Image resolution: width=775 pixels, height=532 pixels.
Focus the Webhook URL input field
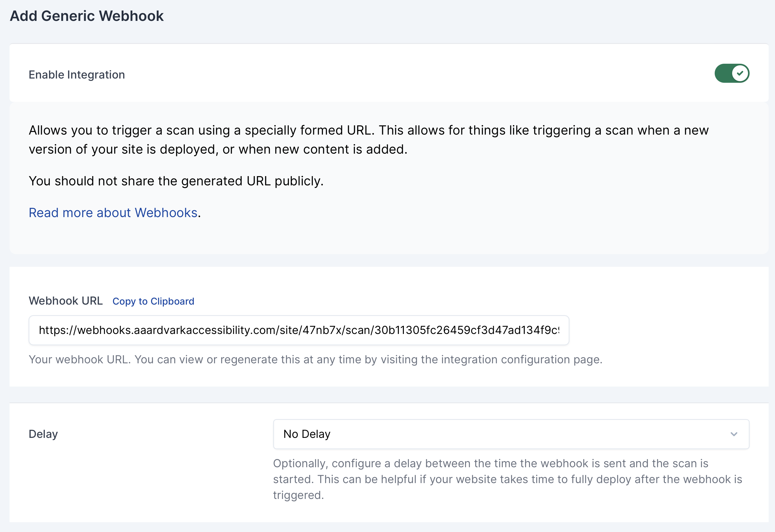click(x=298, y=330)
